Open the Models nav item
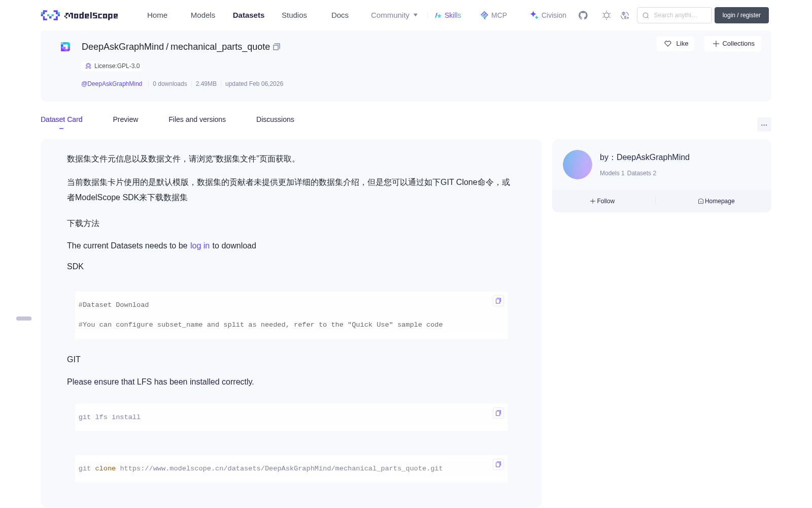 pos(203,15)
